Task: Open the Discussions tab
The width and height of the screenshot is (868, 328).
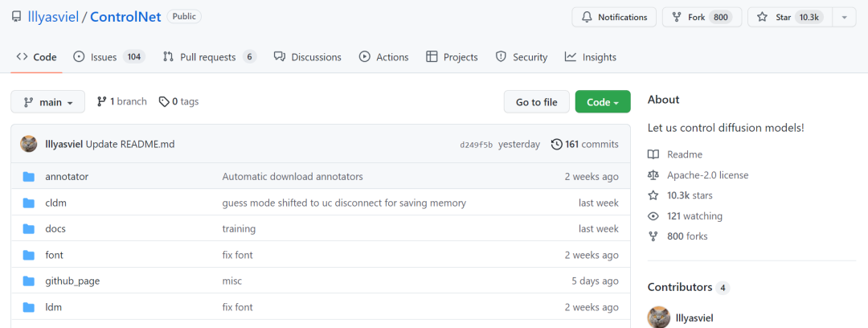Action: pos(307,57)
